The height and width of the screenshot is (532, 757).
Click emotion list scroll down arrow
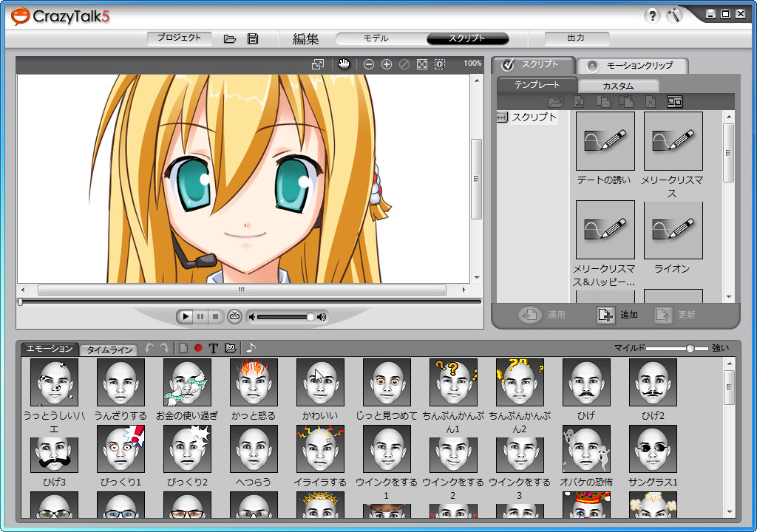[730, 512]
